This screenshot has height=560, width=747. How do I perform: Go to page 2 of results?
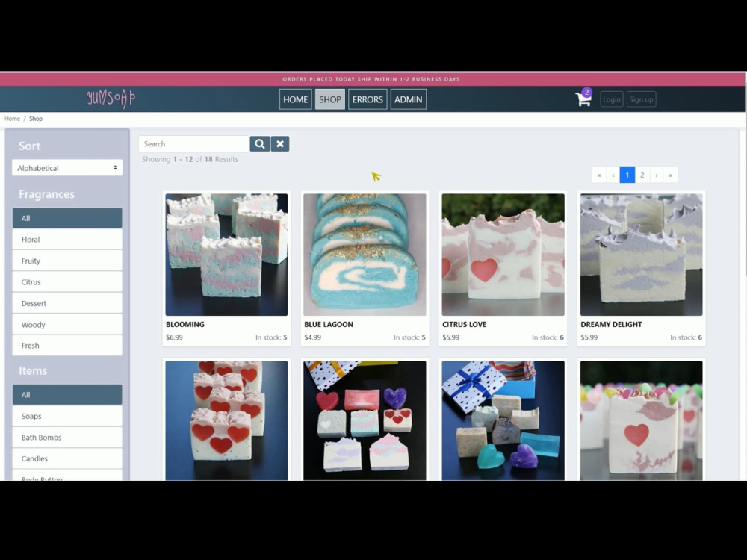coord(642,175)
